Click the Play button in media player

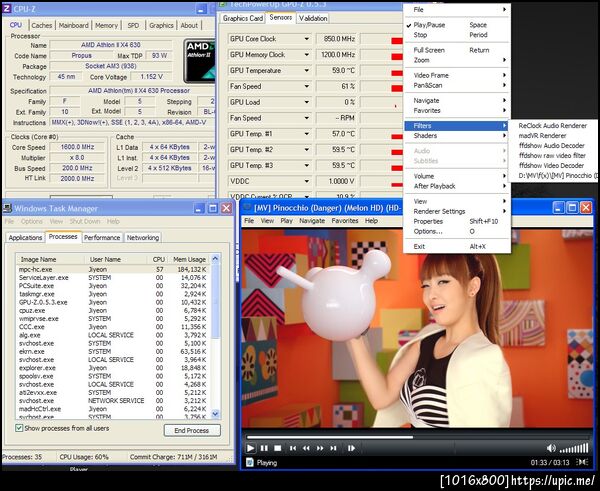click(x=250, y=448)
